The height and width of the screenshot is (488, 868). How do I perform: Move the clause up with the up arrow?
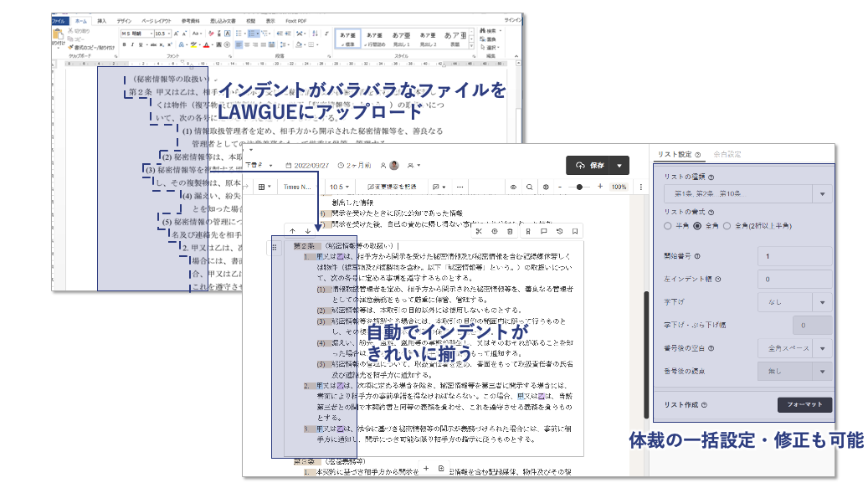click(x=292, y=230)
